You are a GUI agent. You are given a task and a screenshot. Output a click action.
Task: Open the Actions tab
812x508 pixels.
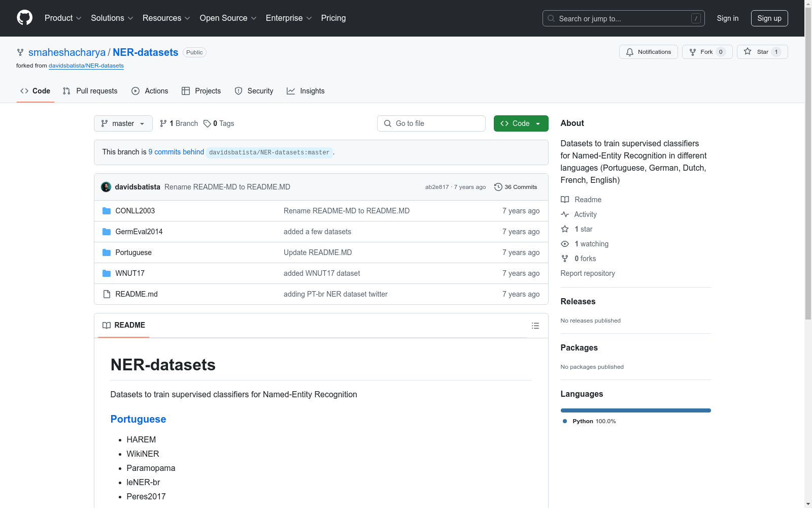(150, 91)
